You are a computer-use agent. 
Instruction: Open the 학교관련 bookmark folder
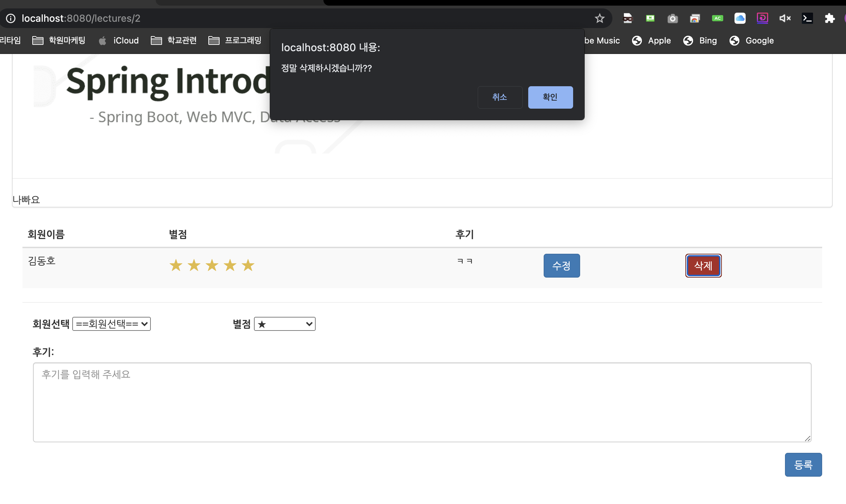pos(174,41)
